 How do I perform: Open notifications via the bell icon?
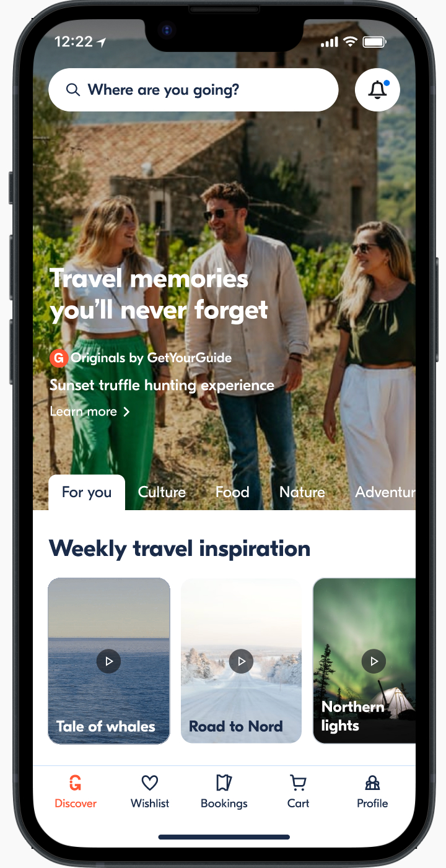coord(377,90)
